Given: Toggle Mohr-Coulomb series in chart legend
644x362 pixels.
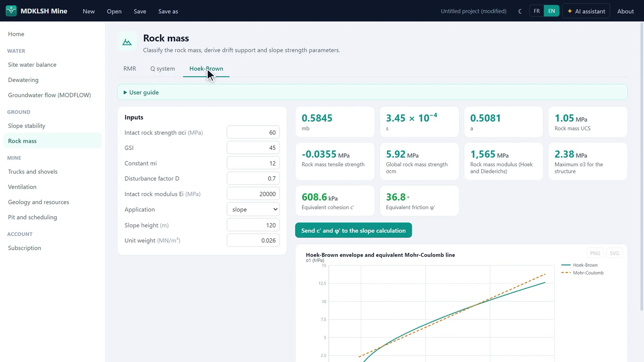Looking at the screenshot, I should (x=582, y=273).
